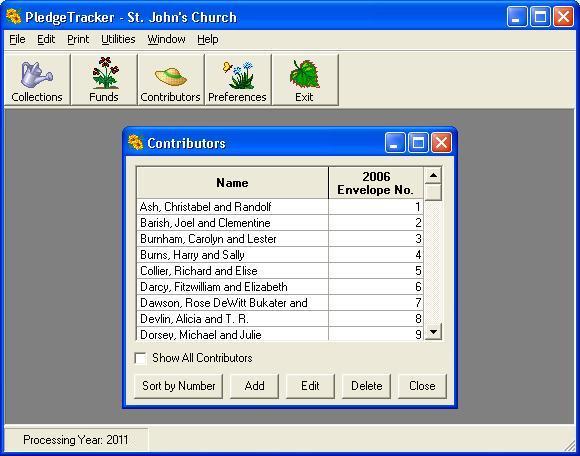Minimize the PledgeTracker main window
This screenshot has width=580, height=456.
coord(517,17)
